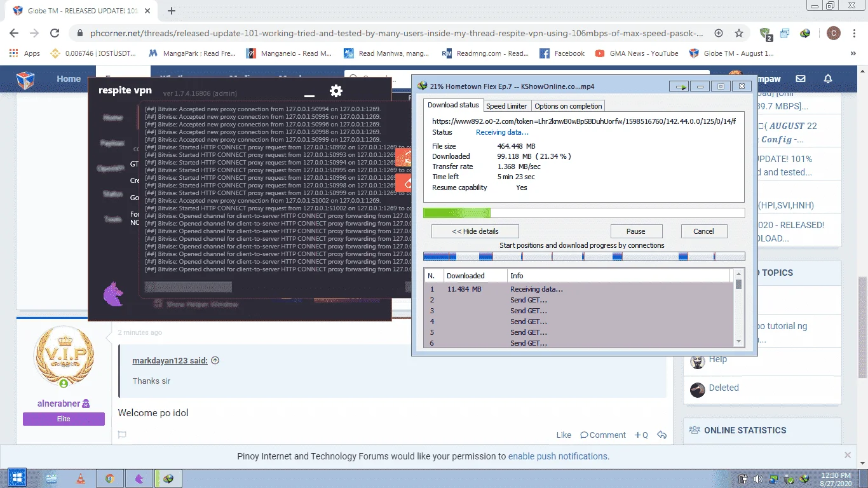The height and width of the screenshot is (488, 868).
Task: Click report flag icon under the post
Action: 122,435
